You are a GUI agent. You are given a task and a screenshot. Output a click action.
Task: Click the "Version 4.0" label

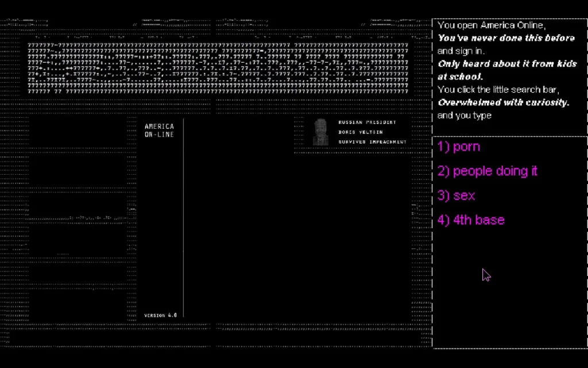click(161, 316)
